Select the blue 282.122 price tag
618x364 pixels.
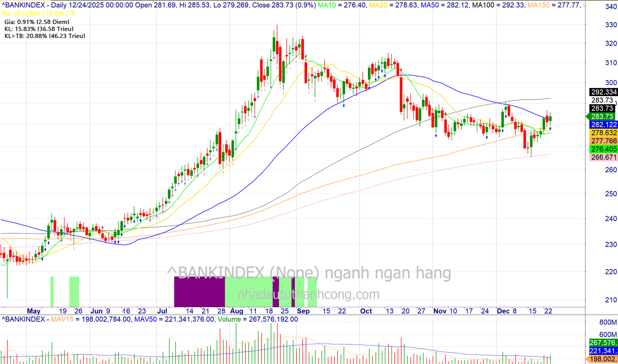(x=603, y=124)
